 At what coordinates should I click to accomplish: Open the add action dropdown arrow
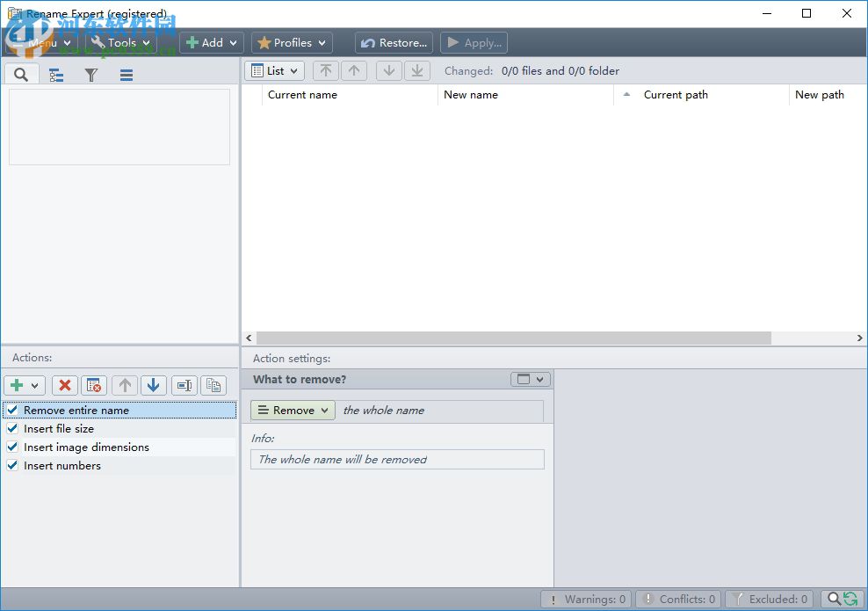(35, 385)
